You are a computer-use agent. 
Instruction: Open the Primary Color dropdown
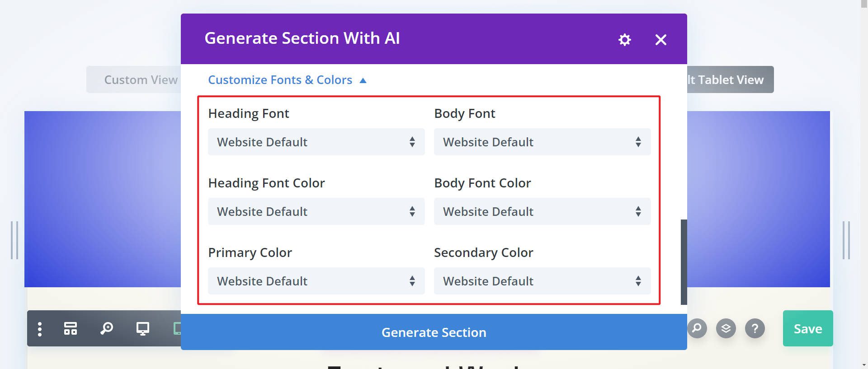tap(316, 281)
